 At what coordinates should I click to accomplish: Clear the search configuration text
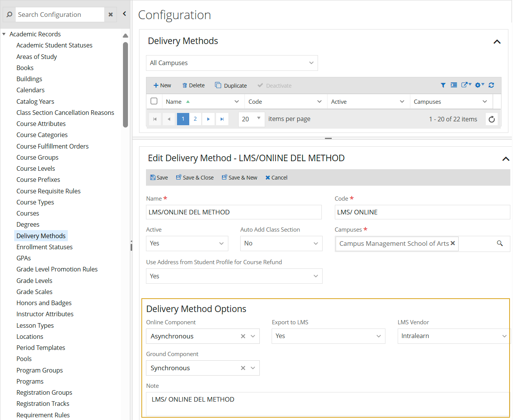[x=111, y=15]
